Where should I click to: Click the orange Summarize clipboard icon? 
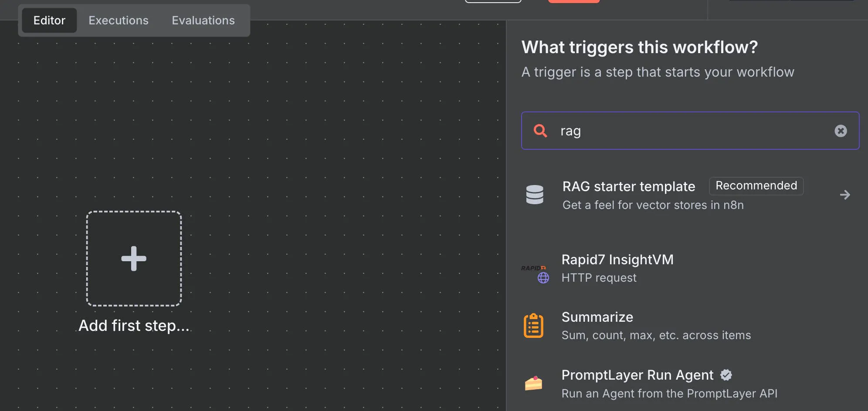tap(533, 326)
